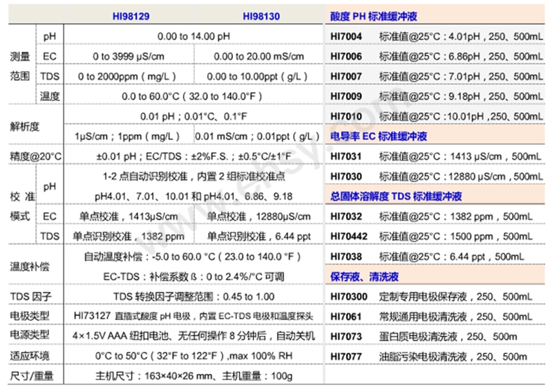The image size is (546, 392).
Task: Click the 总固体溶解度 TDS 标准缓冲液 heading
Action: (395, 196)
